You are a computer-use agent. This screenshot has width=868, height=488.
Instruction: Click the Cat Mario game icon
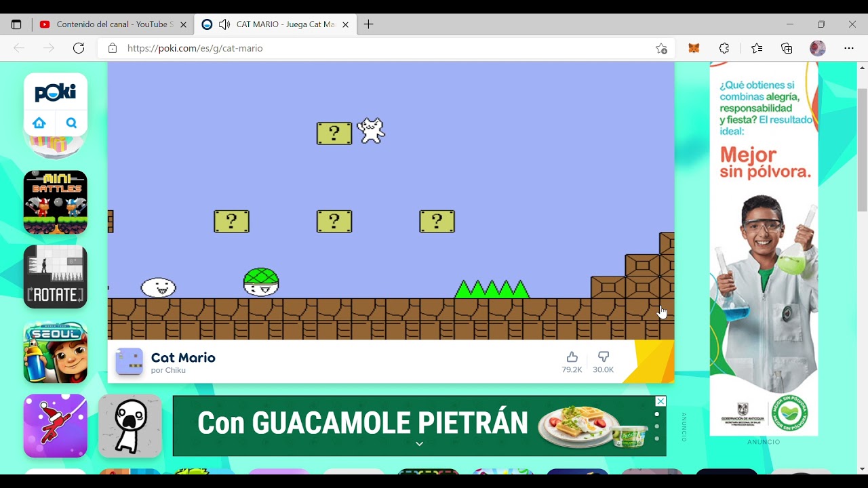[129, 361]
